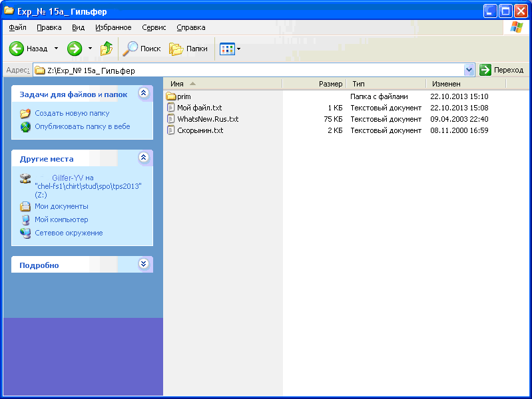The image size is (532, 399).
Task: Click the green Forward arrow icon
Action: [75, 49]
